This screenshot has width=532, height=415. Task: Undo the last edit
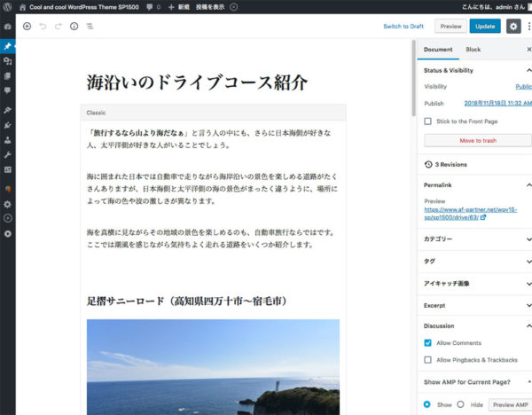(43, 26)
